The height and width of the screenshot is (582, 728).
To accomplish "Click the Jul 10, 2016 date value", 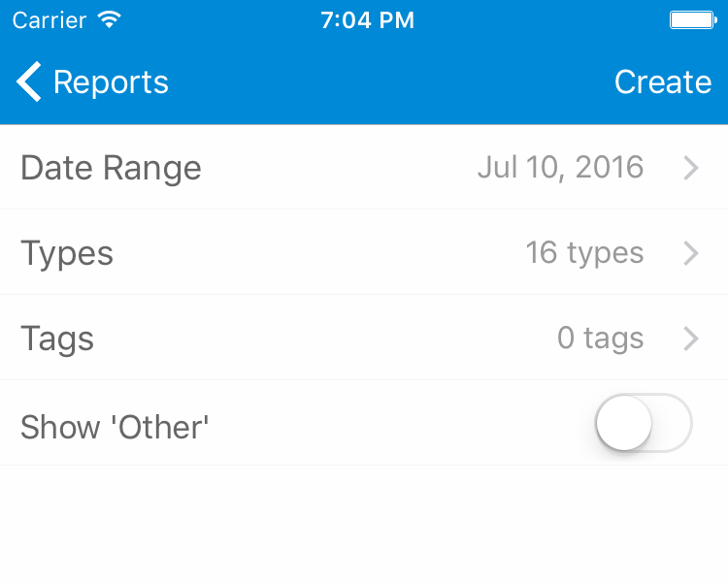I will tap(560, 168).
